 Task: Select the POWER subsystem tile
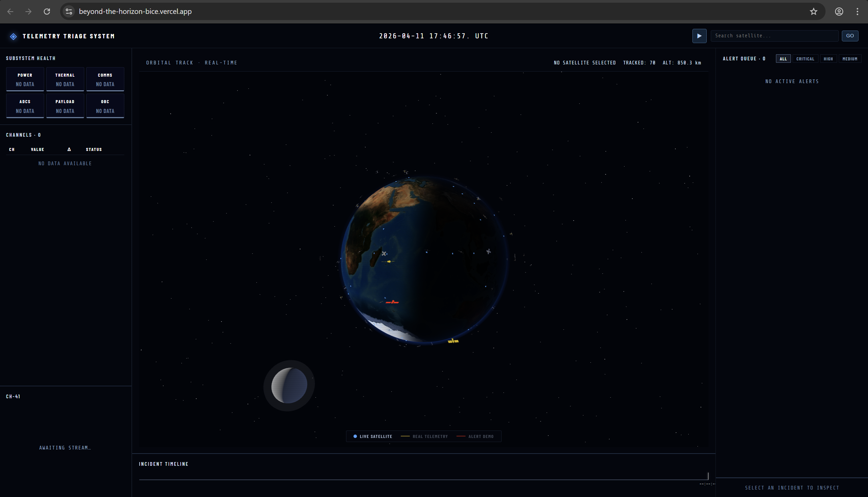25,79
